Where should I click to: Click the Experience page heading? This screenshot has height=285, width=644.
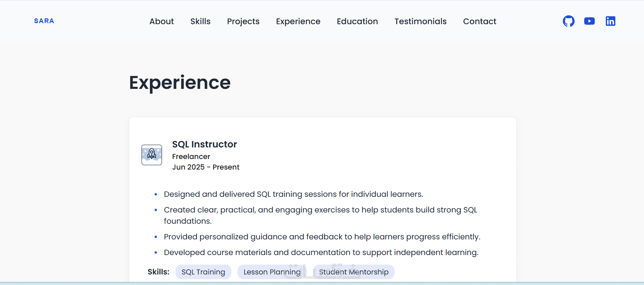180,83
